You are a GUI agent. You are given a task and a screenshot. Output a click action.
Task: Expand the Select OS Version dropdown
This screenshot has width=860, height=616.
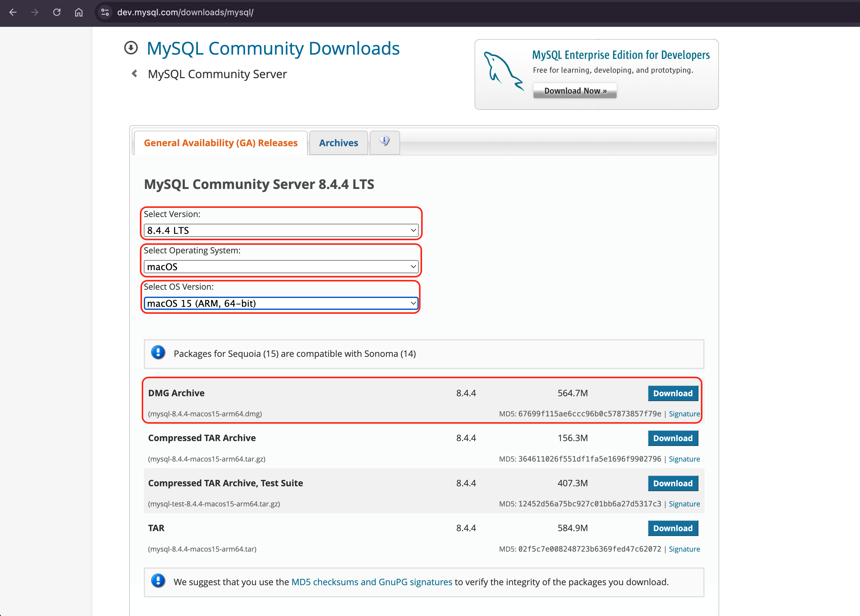pos(281,303)
